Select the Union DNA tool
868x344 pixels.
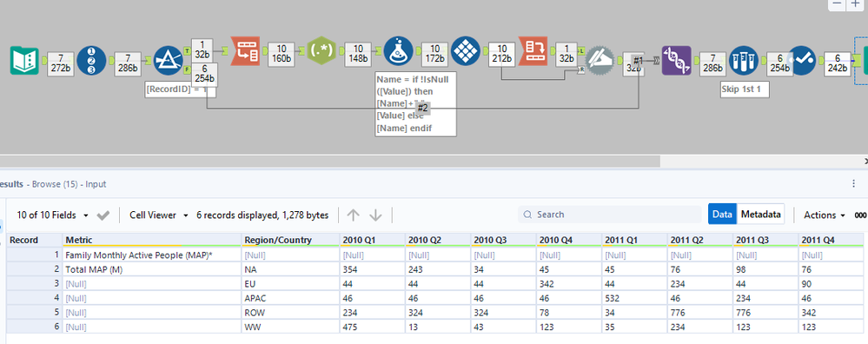[677, 60]
